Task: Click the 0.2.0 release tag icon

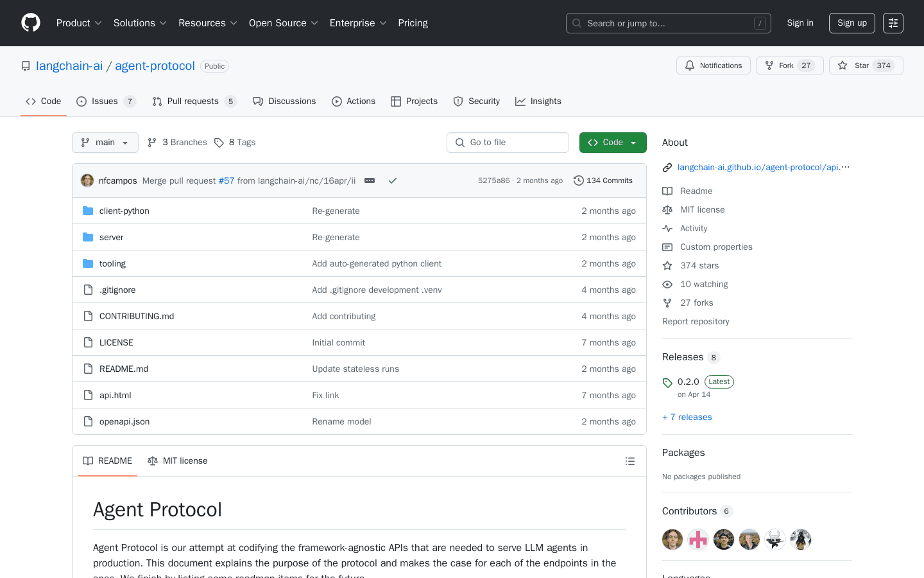Action: [x=667, y=381]
